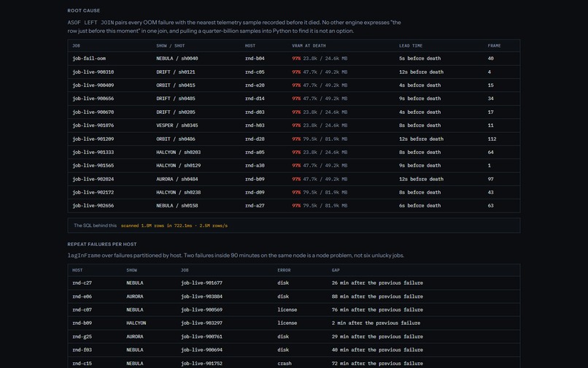Viewport: 588px width, 368px height.
Task: Click the 'ERROR' column header
Action: 284,270
